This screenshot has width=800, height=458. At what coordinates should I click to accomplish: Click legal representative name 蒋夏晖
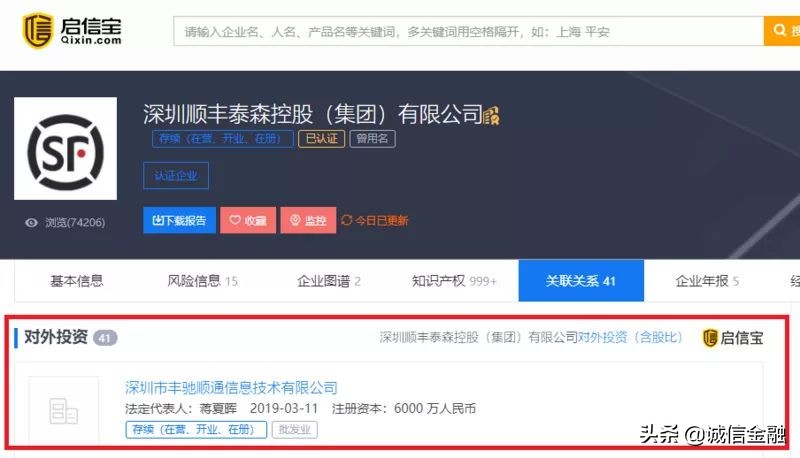(x=218, y=409)
